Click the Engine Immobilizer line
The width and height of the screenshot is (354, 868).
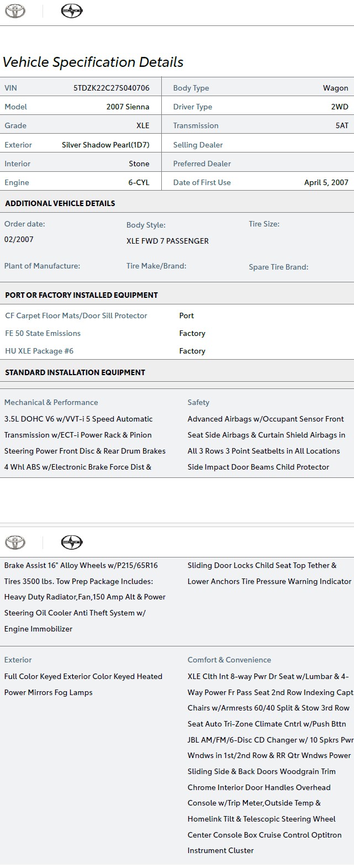[38, 629]
